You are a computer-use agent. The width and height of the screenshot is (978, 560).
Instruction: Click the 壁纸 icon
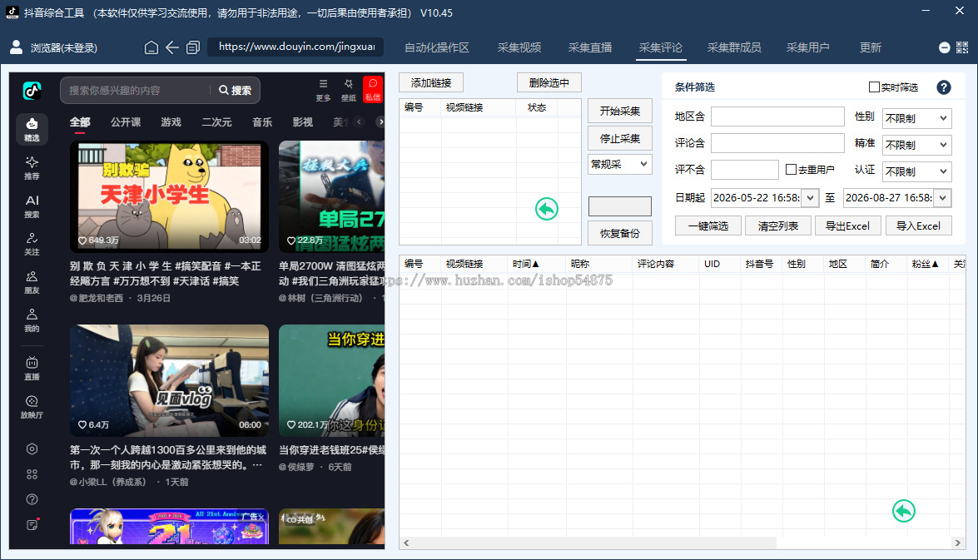tap(348, 90)
